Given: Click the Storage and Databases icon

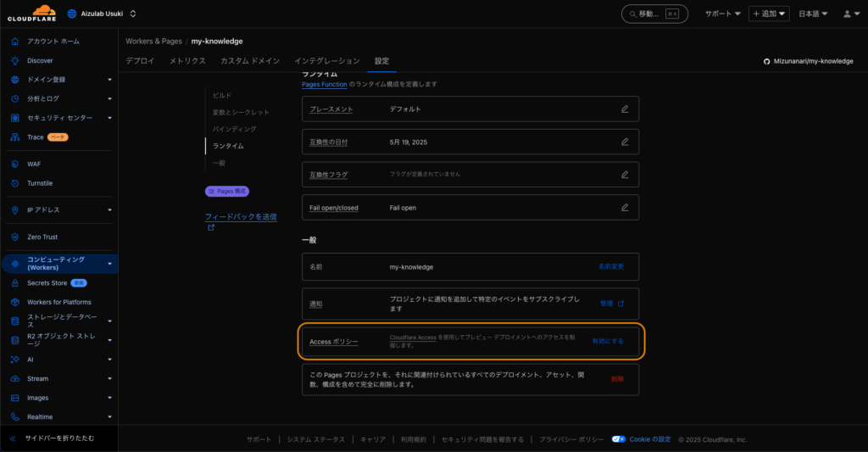Looking at the screenshot, I should pos(15,321).
